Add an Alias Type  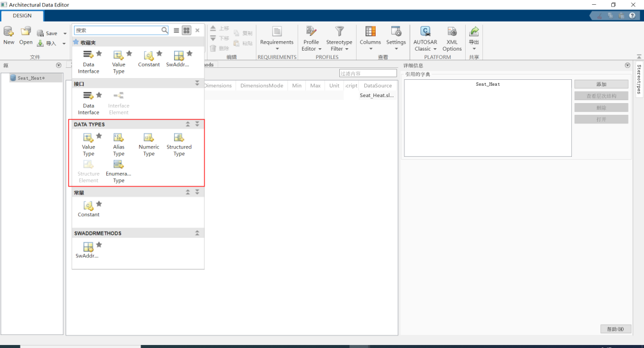pos(119,144)
